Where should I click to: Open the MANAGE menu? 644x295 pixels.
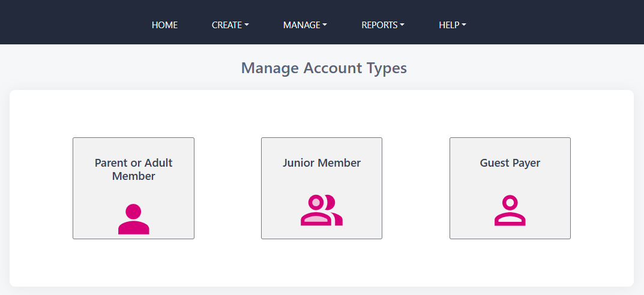[305, 25]
